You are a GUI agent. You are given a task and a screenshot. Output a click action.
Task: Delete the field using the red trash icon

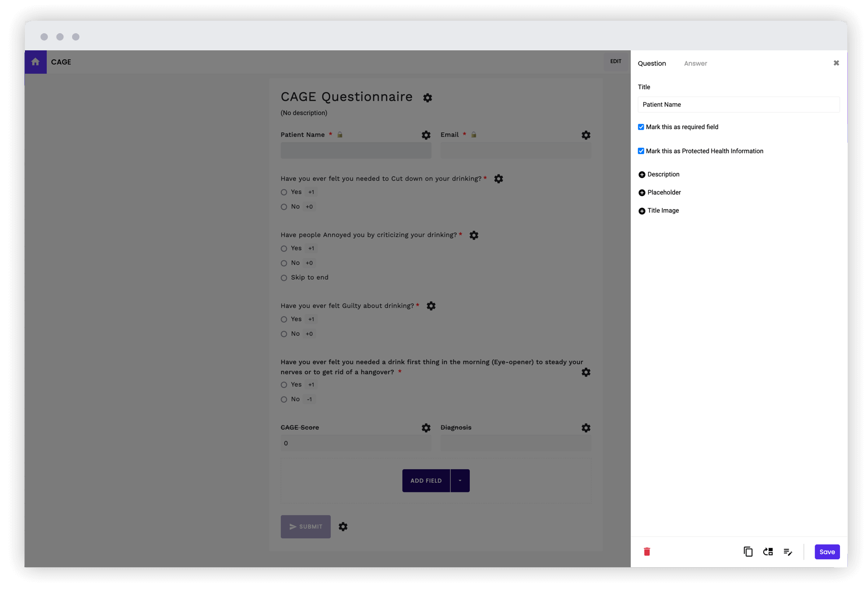[647, 552]
